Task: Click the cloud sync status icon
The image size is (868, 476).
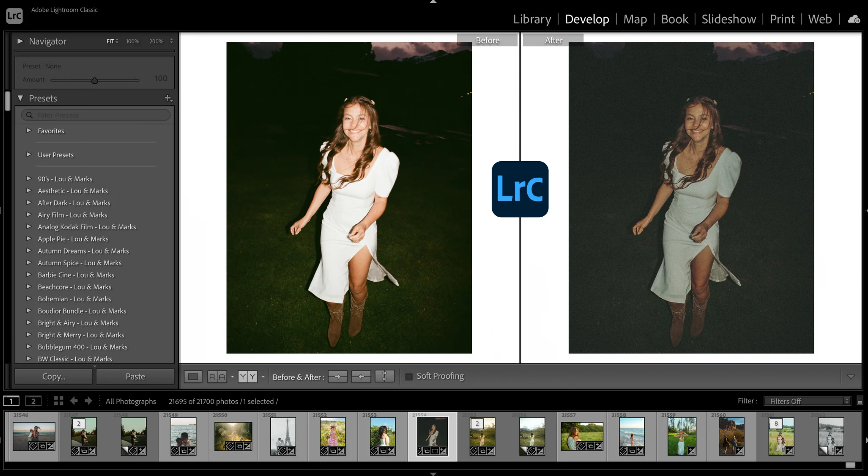Action: pos(854,19)
